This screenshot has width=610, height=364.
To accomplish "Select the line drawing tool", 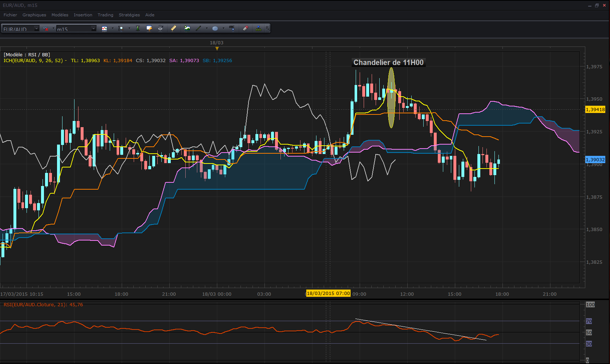I will pos(198,28).
